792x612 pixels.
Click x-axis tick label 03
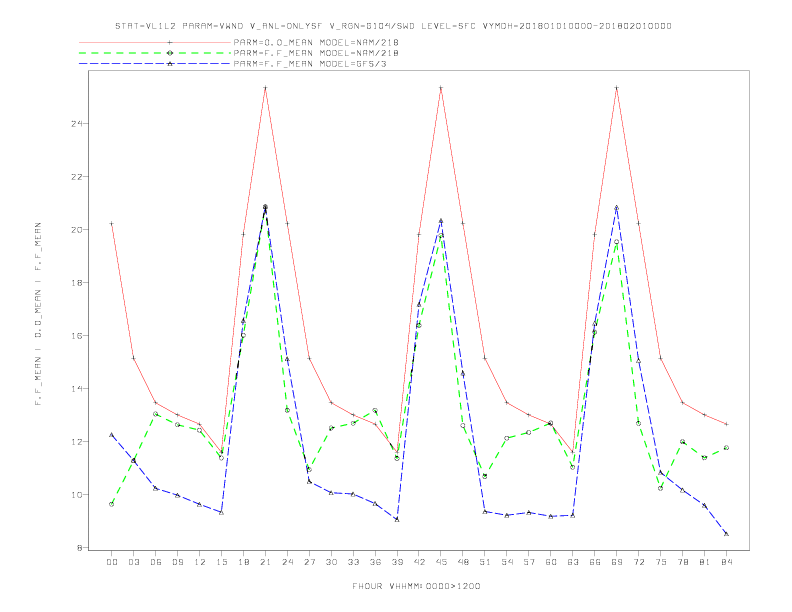pyautogui.click(x=134, y=562)
